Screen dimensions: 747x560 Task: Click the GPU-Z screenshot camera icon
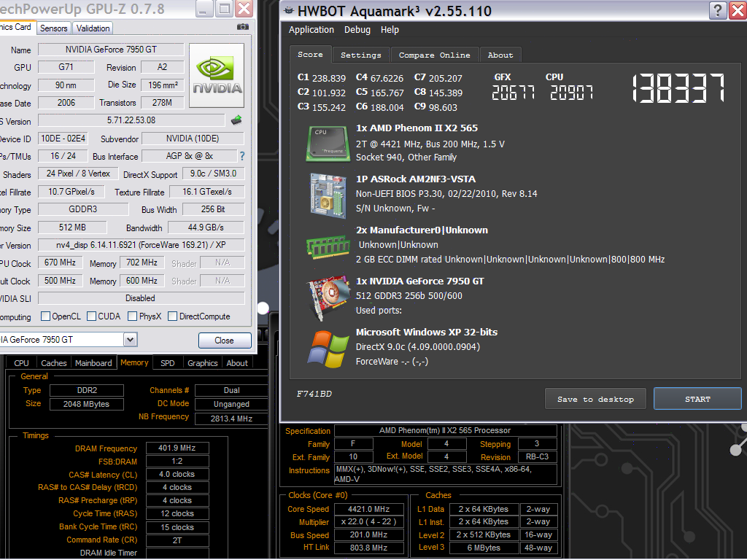[x=242, y=27]
